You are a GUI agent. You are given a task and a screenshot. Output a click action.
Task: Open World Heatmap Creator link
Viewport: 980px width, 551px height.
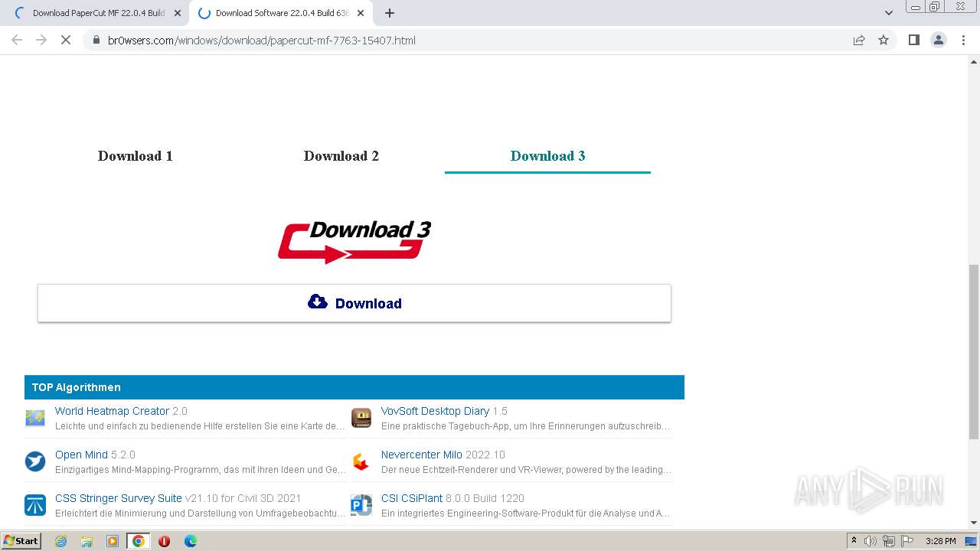click(x=112, y=411)
